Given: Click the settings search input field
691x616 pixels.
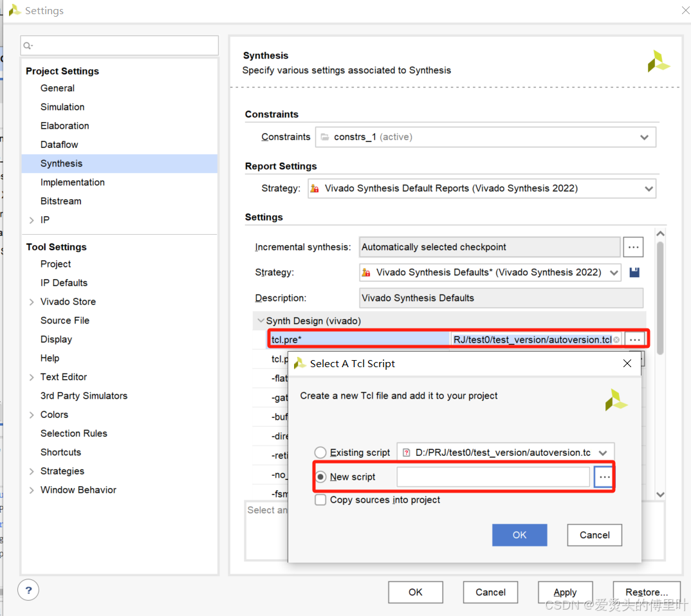Looking at the screenshot, I should tap(120, 46).
